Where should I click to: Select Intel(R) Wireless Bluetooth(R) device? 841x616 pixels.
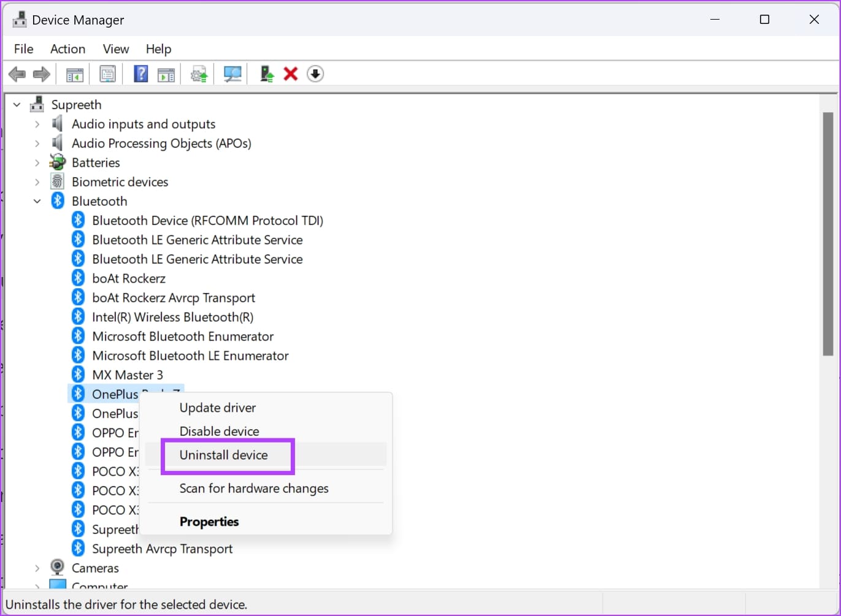(x=172, y=317)
